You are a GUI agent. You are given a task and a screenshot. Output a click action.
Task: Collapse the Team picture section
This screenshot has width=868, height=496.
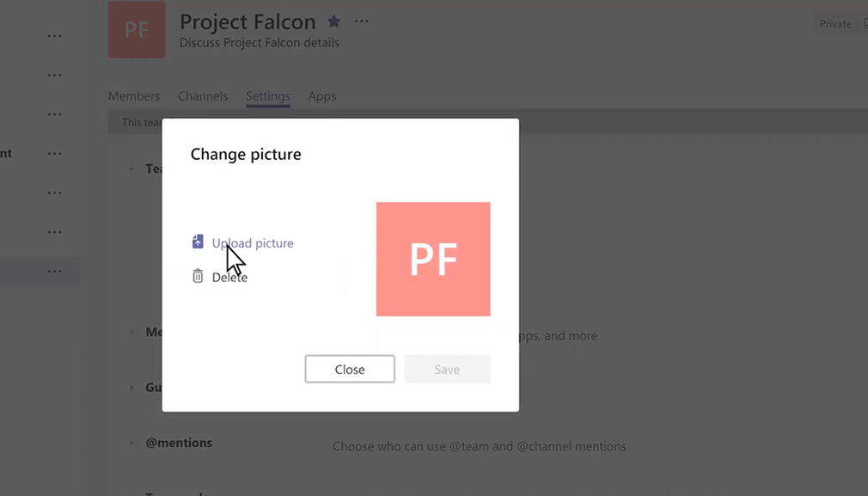point(131,168)
